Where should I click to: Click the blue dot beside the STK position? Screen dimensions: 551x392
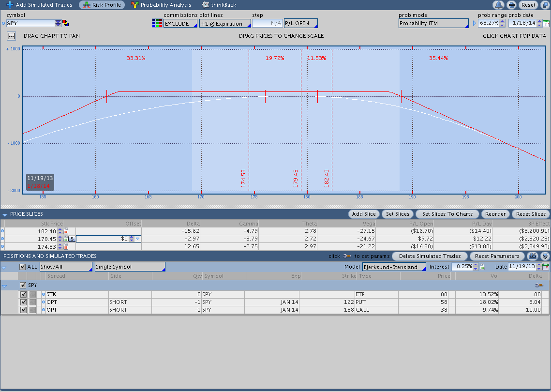[44, 294]
